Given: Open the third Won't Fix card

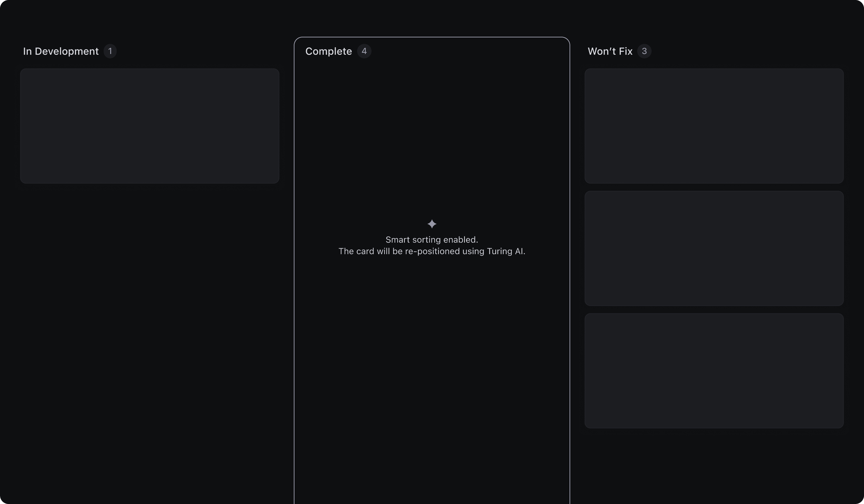Looking at the screenshot, I should pyautogui.click(x=714, y=370).
